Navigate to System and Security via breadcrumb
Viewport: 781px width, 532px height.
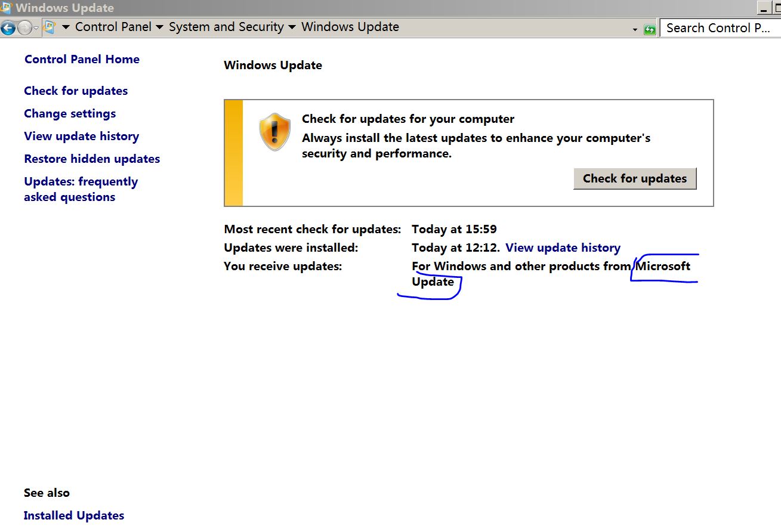click(x=226, y=27)
